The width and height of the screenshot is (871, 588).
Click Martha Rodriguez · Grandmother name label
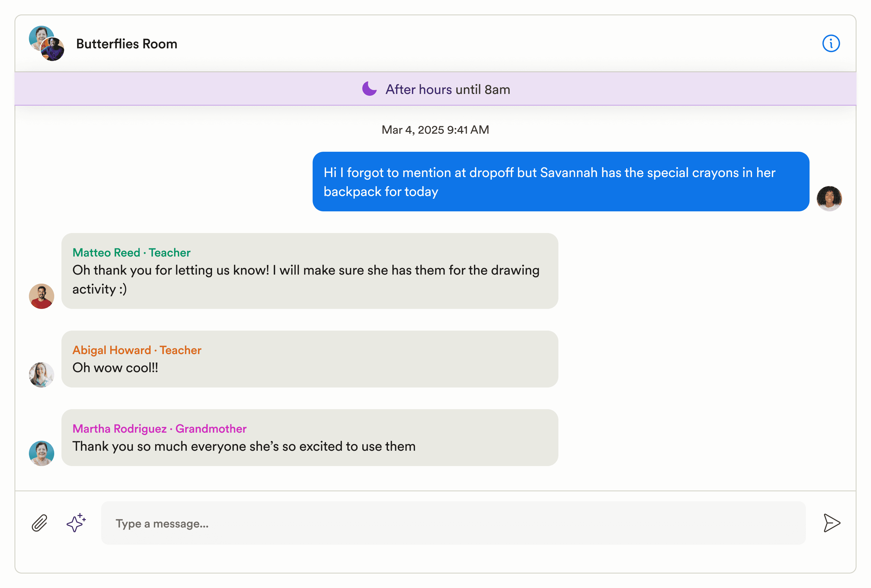point(159,428)
